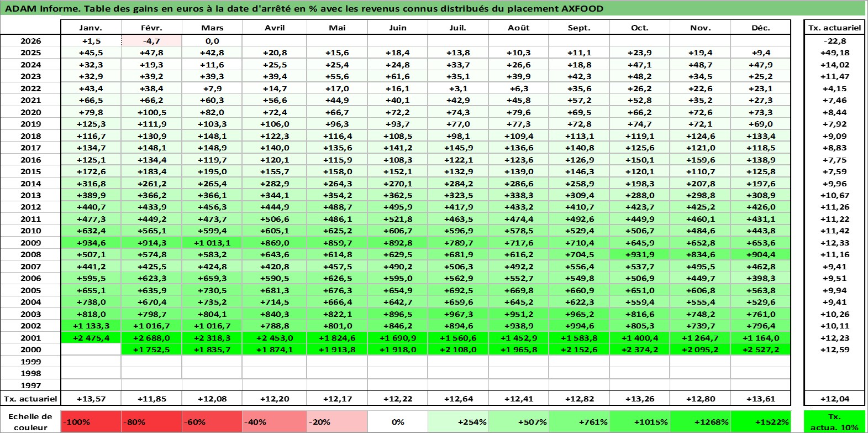
Task: Select the 2026 year row label
Action: (30, 41)
